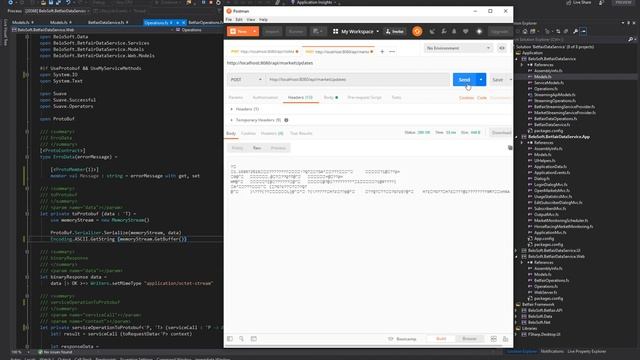Click the Temporary Headers info icon
This screenshot has height=360, width=640.
pos(286,120)
